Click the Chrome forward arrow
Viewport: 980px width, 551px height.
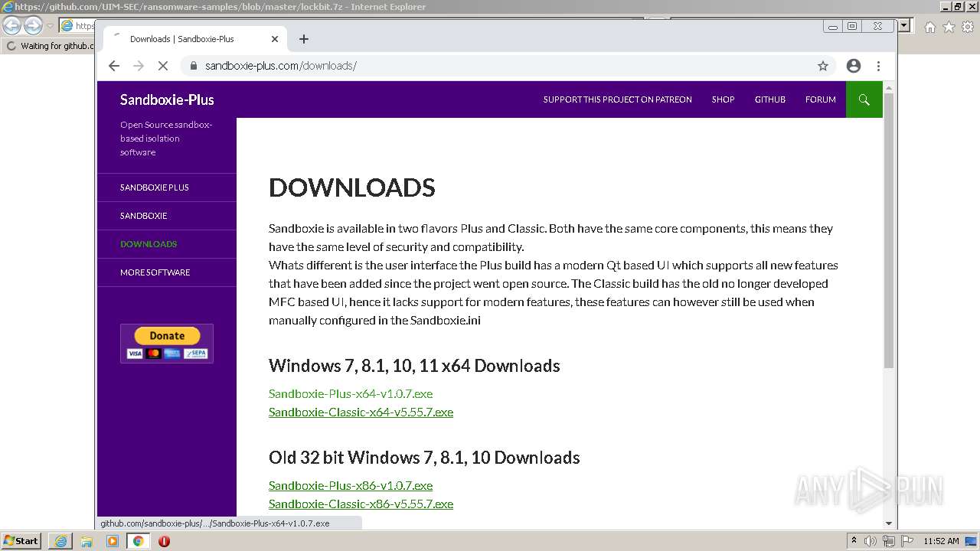(139, 66)
